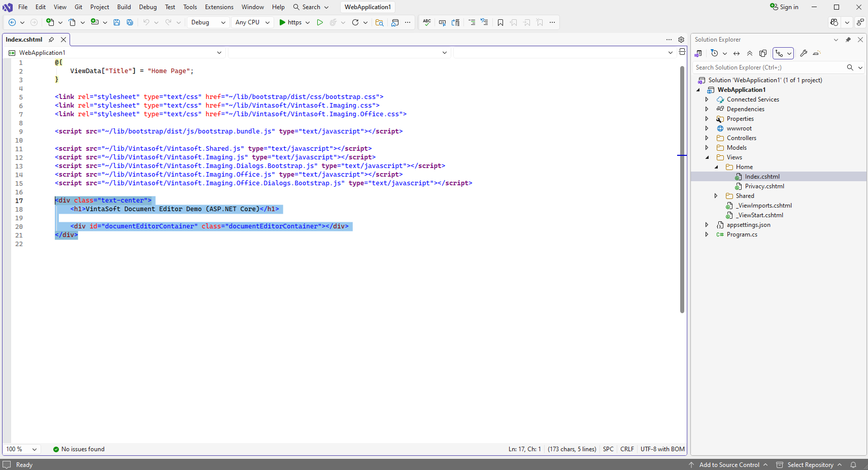Viewport: 868px width, 470px height.
Task: Toggle the pin on the Index.cshtml tab
Action: tap(51, 40)
